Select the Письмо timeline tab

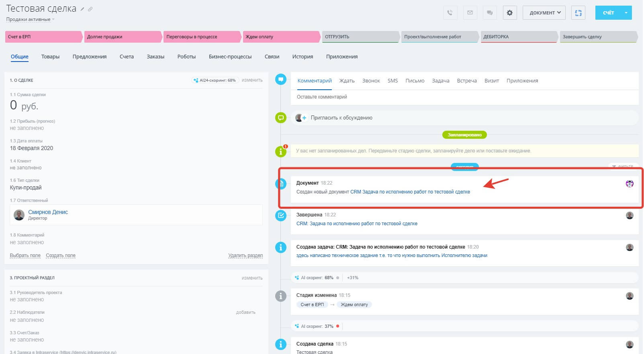click(415, 80)
